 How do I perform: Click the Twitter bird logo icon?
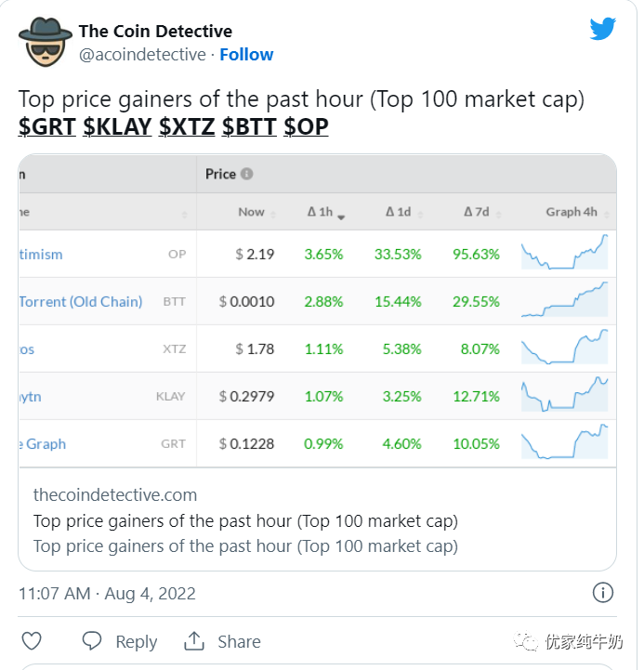602,29
